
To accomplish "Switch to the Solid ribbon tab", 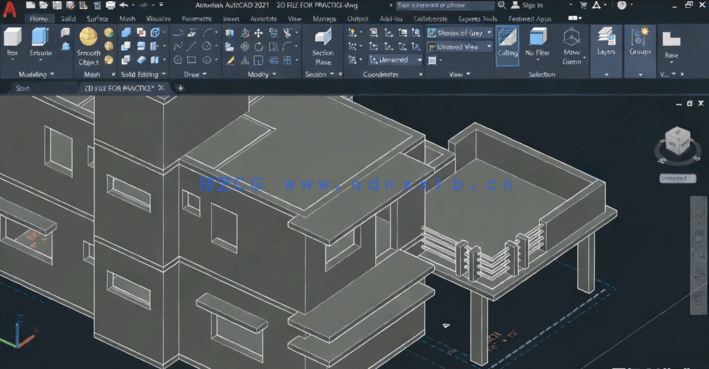I will [x=68, y=19].
